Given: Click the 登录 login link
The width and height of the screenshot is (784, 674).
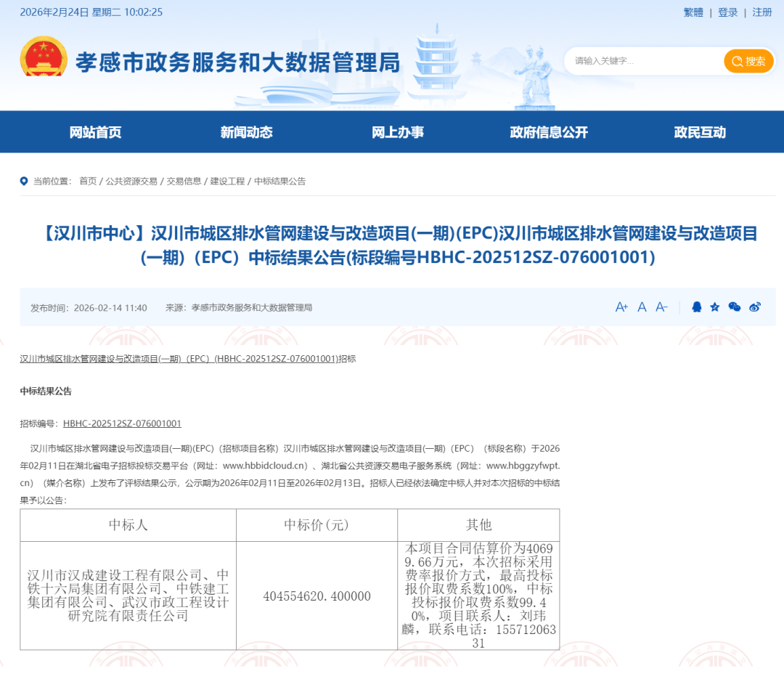Looking at the screenshot, I should pos(728,12).
